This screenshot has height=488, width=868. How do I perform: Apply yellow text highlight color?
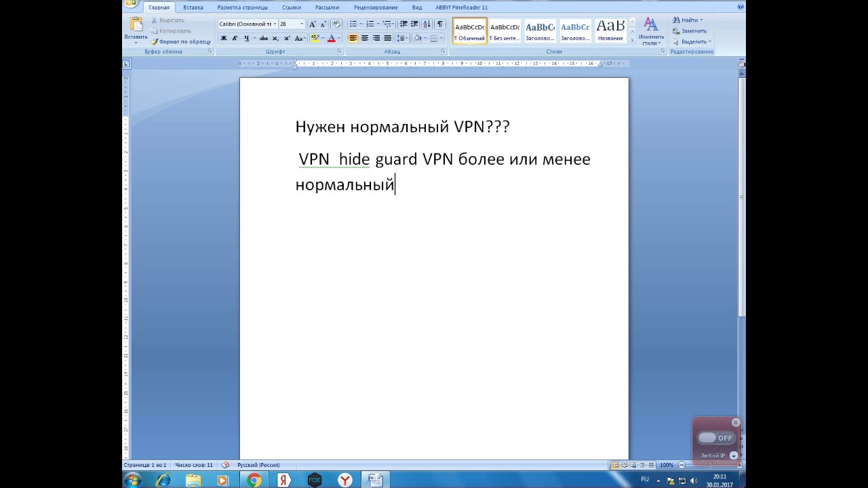pyautogui.click(x=315, y=39)
